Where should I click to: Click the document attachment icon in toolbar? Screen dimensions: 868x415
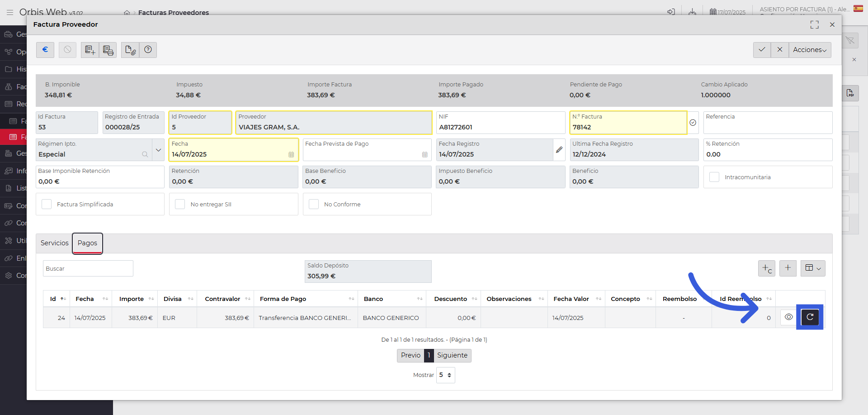tap(130, 50)
